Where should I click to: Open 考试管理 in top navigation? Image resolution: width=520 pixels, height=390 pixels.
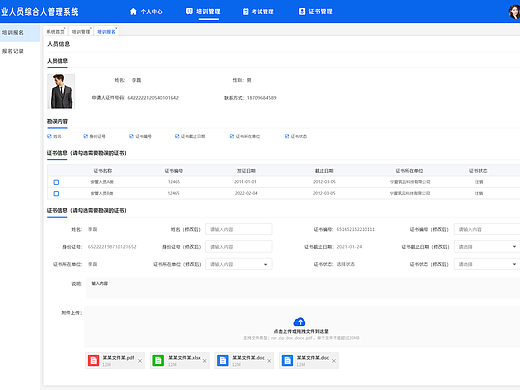point(258,12)
